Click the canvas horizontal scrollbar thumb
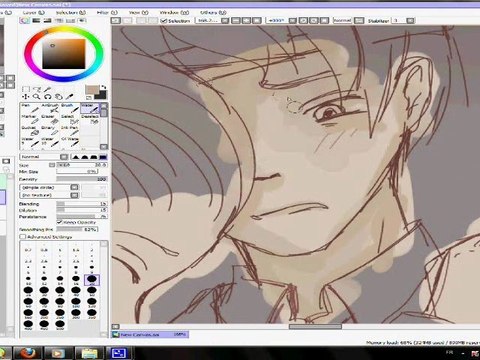 pyautogui.click(x=315, y=327)
